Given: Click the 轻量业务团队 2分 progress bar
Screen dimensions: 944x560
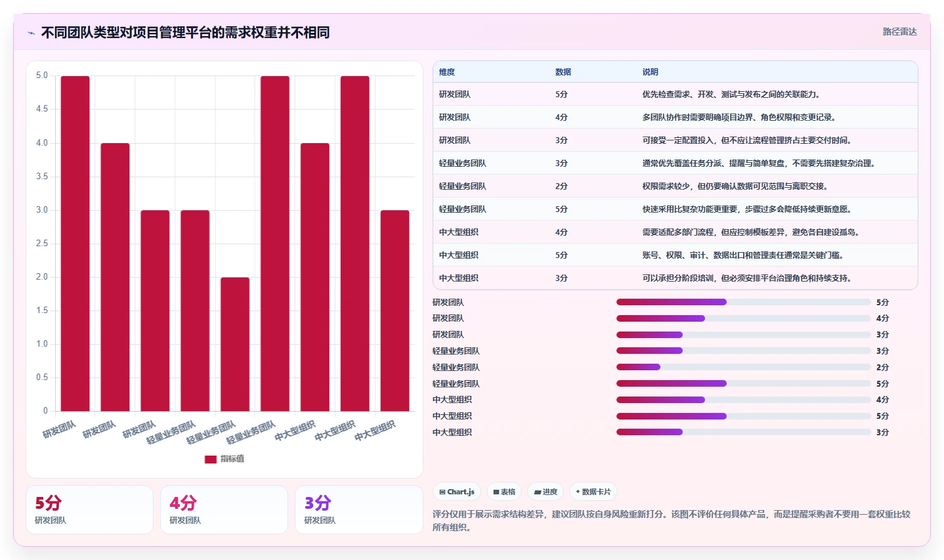Looking at the screenshot, I should point(744,367).
